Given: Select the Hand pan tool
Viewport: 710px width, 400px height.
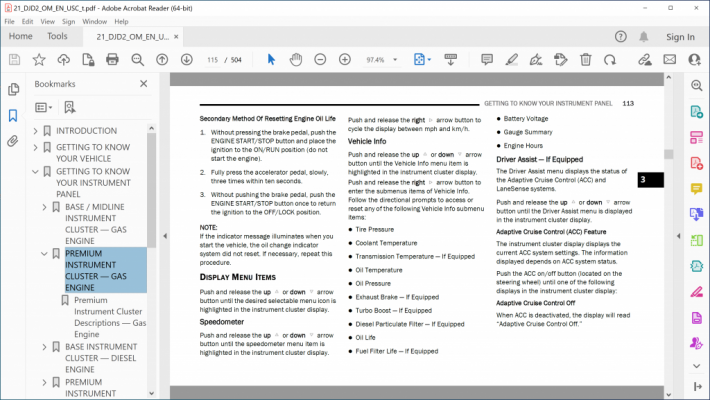Looking at the screenshot, I should tap(296, 59).
